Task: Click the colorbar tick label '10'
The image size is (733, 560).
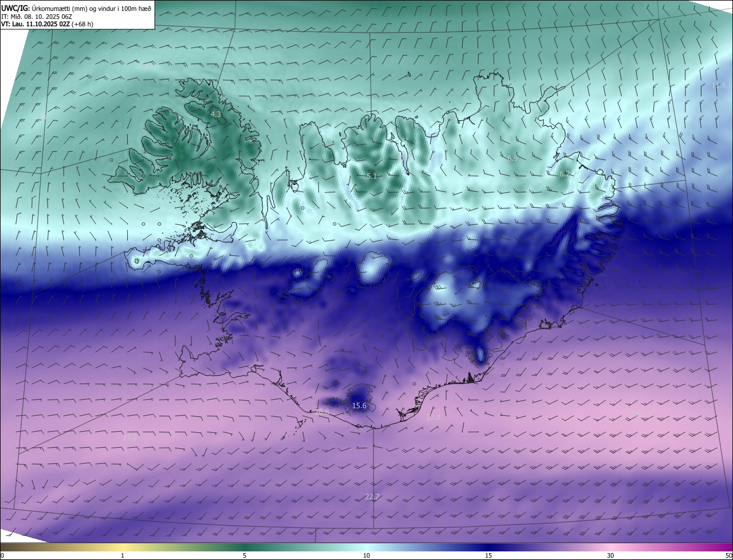Action: click(x=366, y=555)
